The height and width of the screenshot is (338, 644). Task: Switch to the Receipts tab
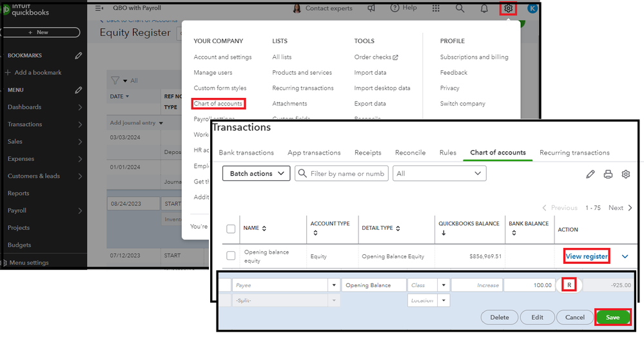[367, 153]
